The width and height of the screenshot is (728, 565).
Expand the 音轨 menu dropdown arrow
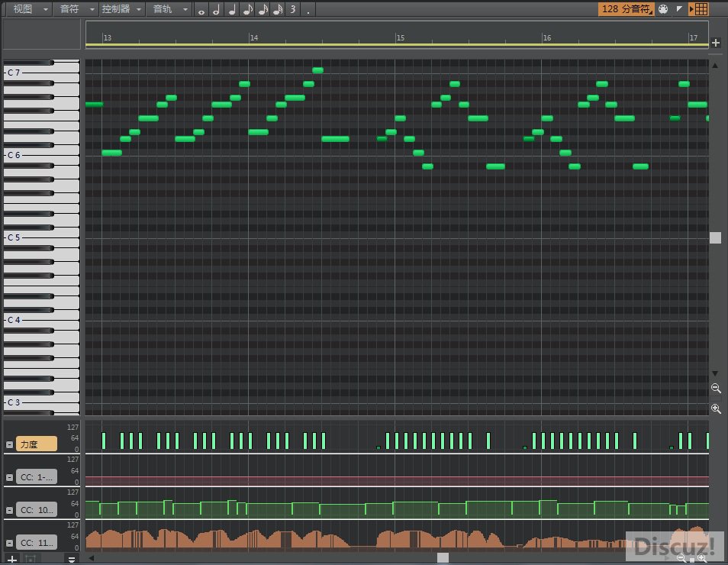[x=185, y=9]
